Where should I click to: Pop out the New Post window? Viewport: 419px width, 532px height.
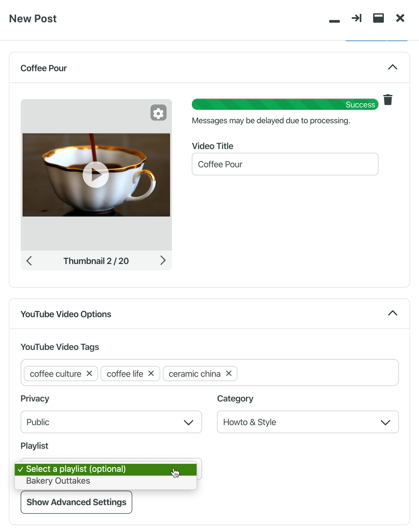coord(378,18)
